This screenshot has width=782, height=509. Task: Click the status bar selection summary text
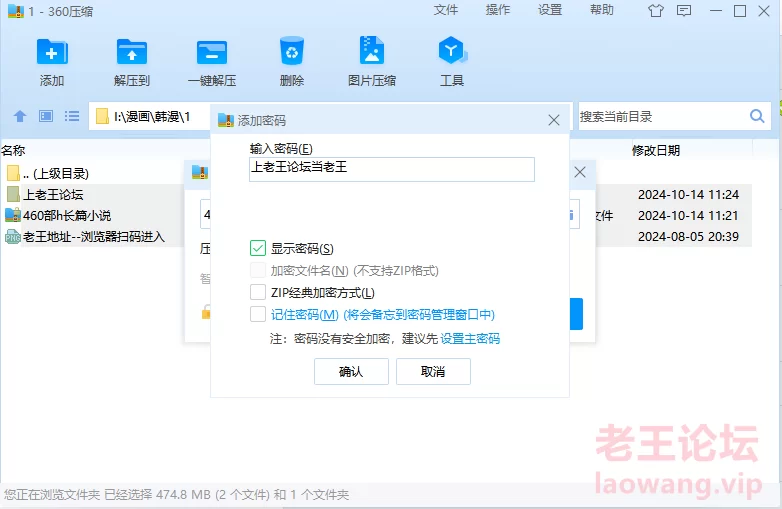(x=177, y=495)
